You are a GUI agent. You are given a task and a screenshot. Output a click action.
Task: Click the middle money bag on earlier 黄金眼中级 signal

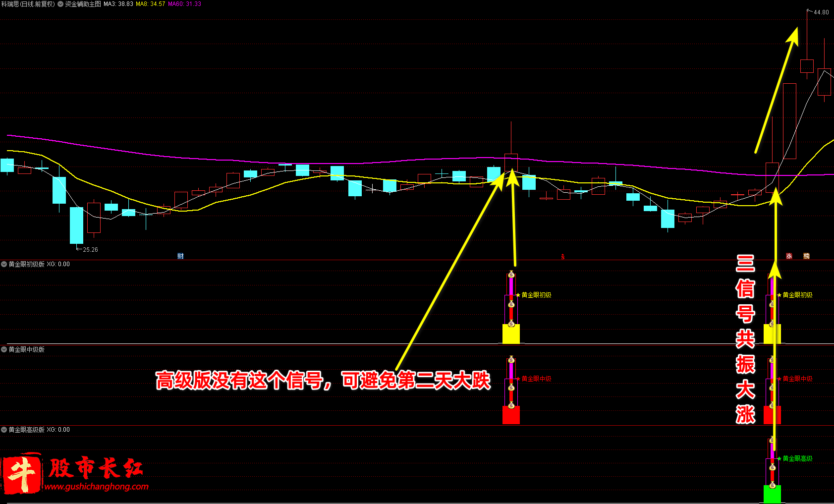511,388
